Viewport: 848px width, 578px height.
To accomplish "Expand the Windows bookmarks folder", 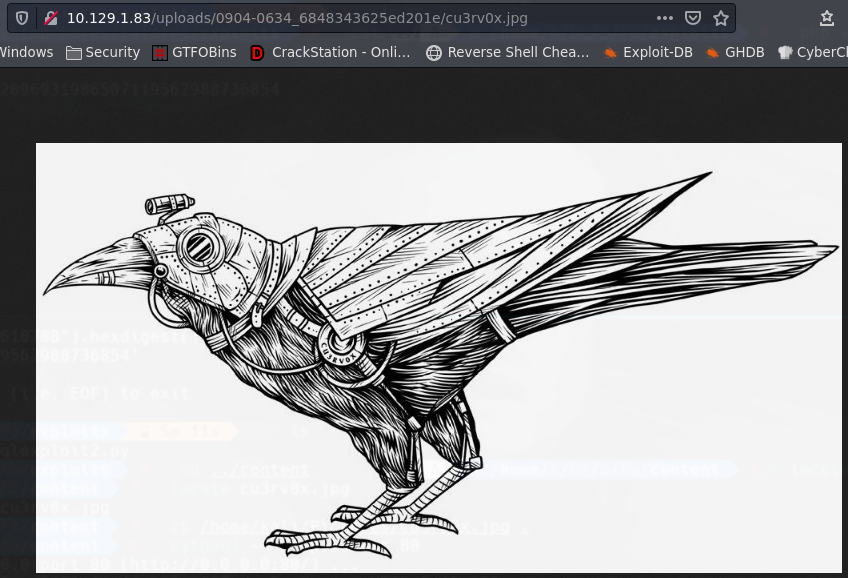I will tap(26, 52).
